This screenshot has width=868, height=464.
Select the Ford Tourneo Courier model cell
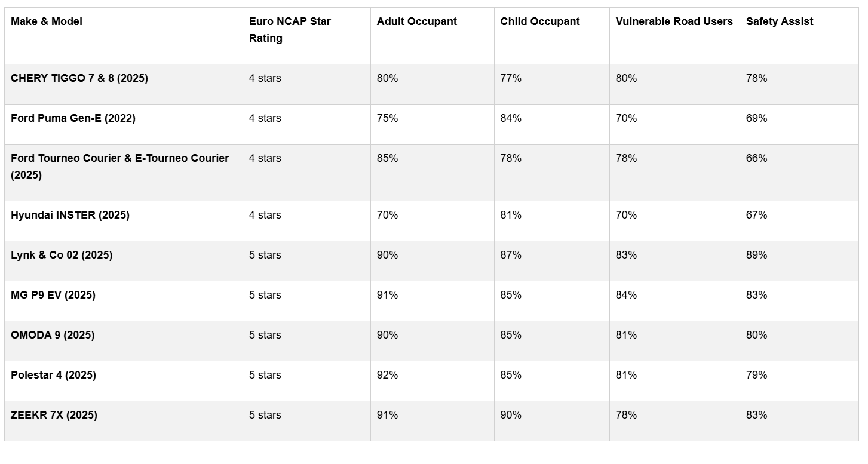click(x=119, y=167)
